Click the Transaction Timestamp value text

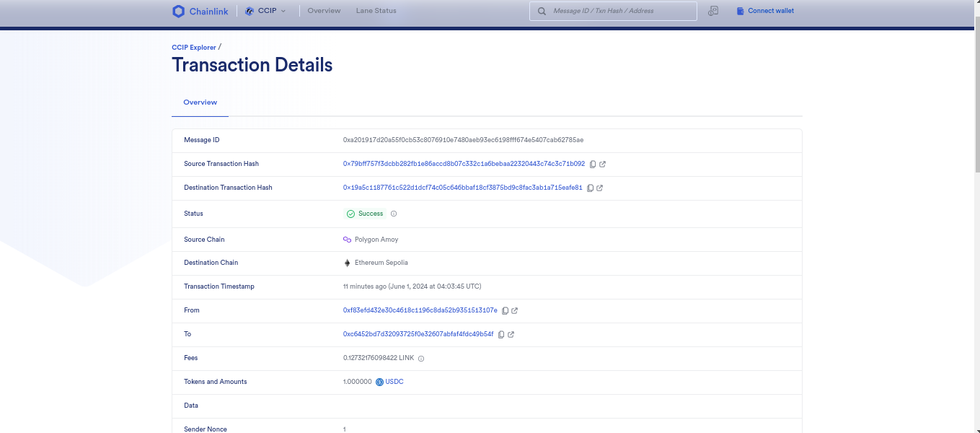(x=412, y=287)
